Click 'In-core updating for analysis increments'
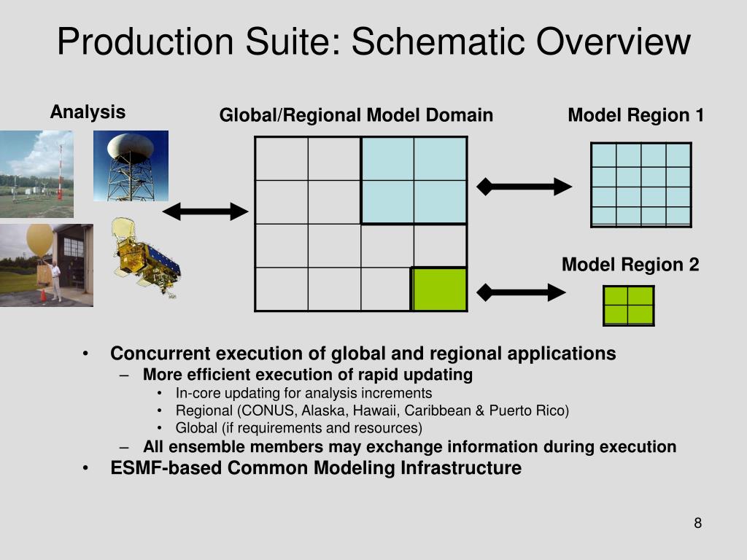 (x=304, y=393)
